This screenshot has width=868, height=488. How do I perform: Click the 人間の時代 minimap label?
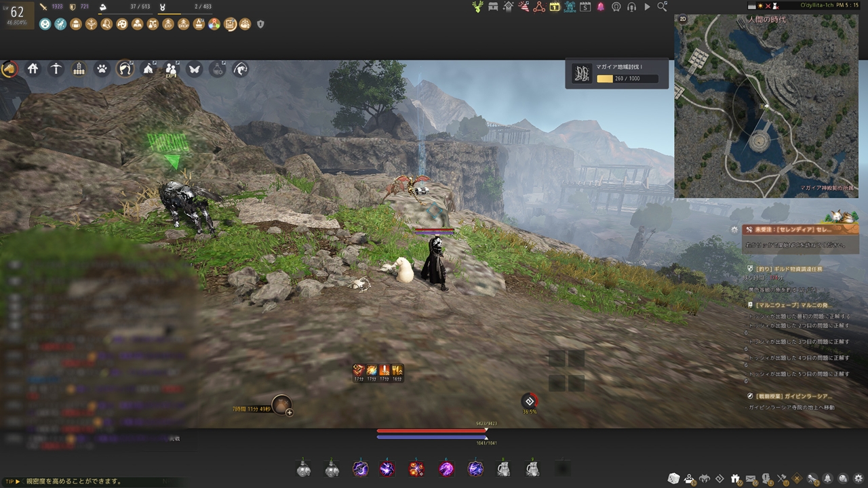[767, 20]
